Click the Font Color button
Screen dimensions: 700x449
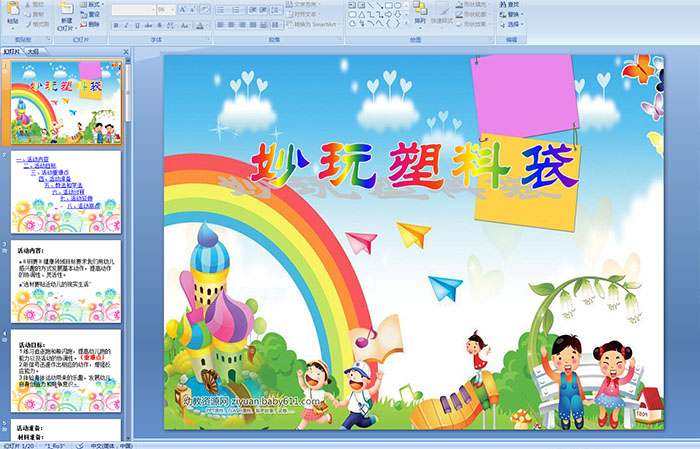[200, 25]
